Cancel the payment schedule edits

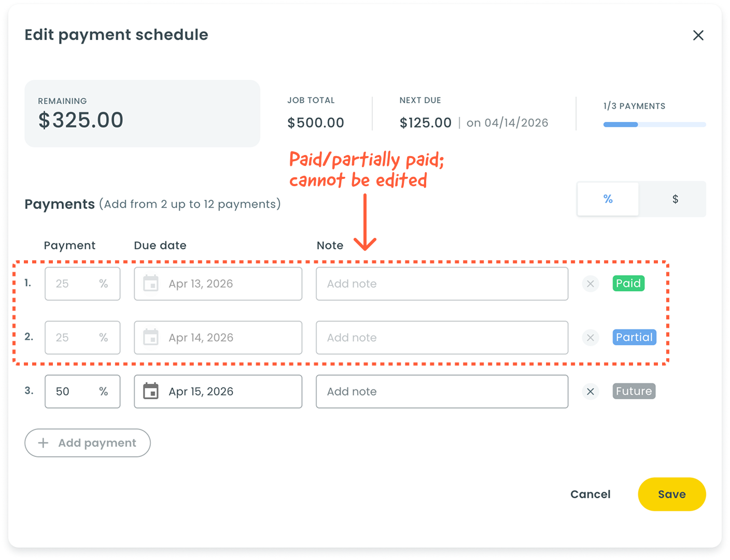coord(590,494)
